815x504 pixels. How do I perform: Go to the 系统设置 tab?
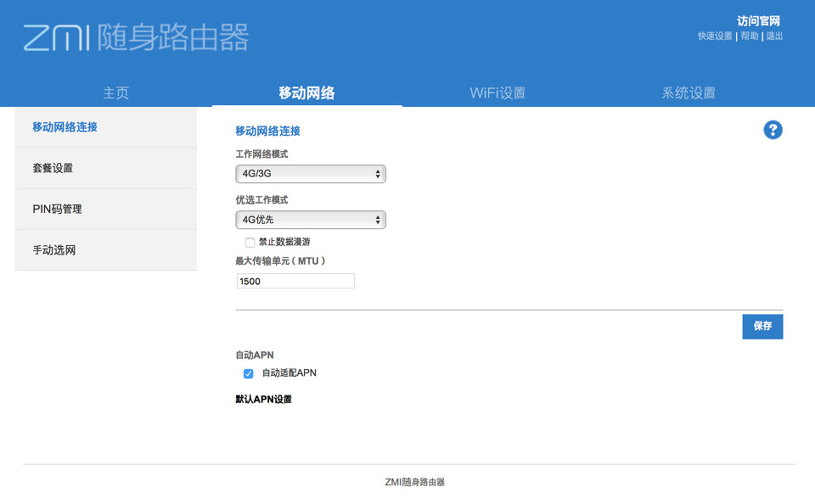pyautogui.click(x=689, y=93)
